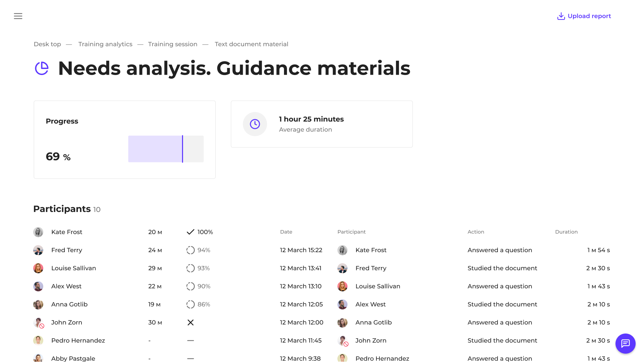
Task: Sort by the Date column header
Action: (x=286, y=232)
